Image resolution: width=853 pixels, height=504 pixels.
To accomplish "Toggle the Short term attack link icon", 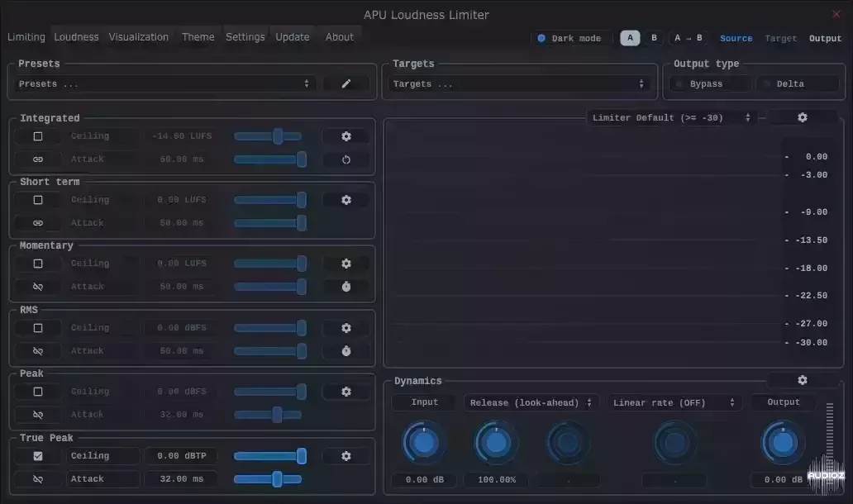I will coord(37,223).
